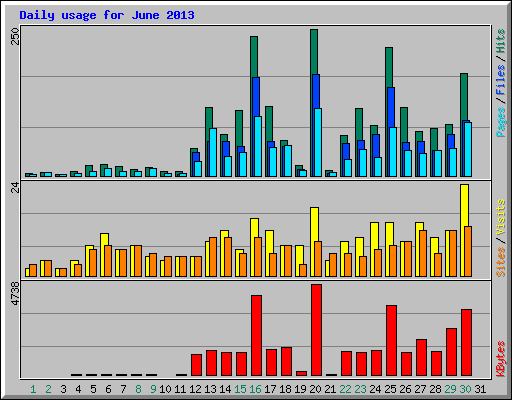Click day label '5' on x-axis
Image resolution: width=512 pixels, height=400 pixels.
93,389
